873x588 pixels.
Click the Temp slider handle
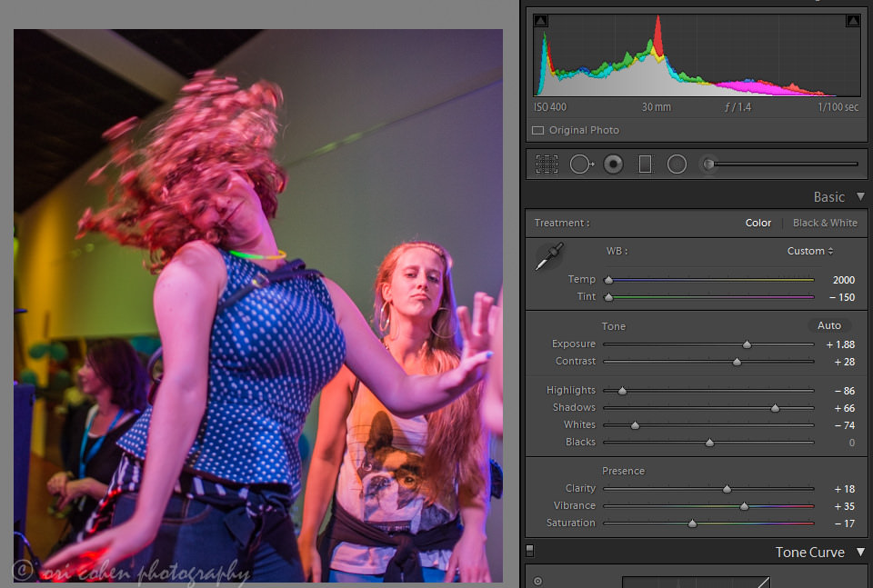click(x=609, y=281)
